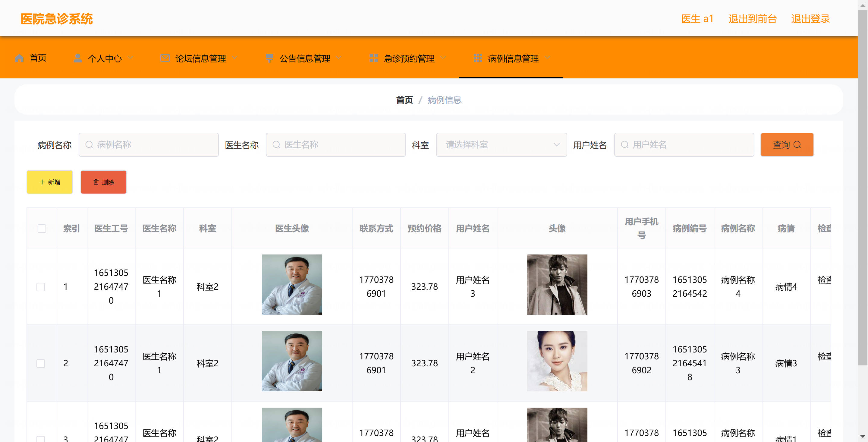Viewport: 868px width, 442px height.
Task: Focus the 用户姓名 input field
Action: [x=684, y=145]
